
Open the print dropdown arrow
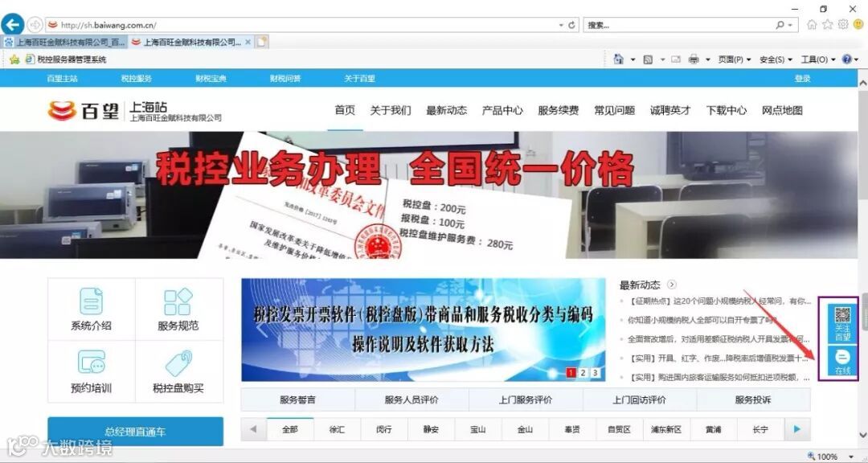pyautogui.click(x=707, y=59)
